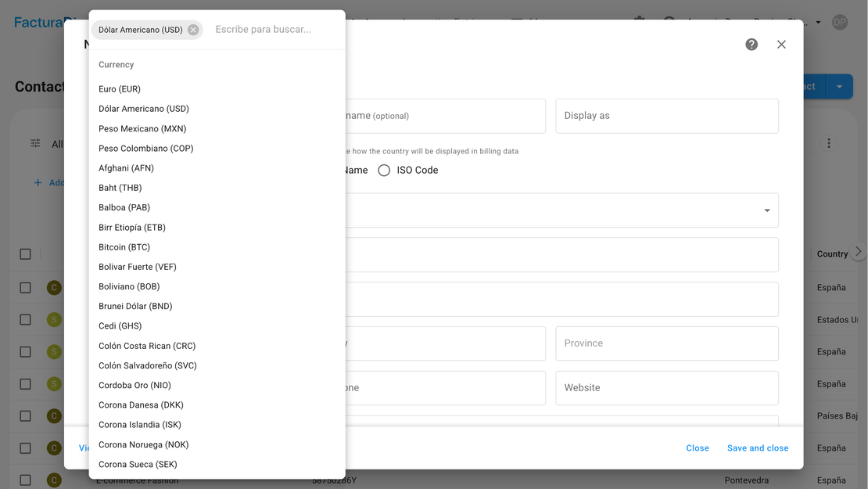
Task: Click the user avatar in top bar
Action: (839, 22)
